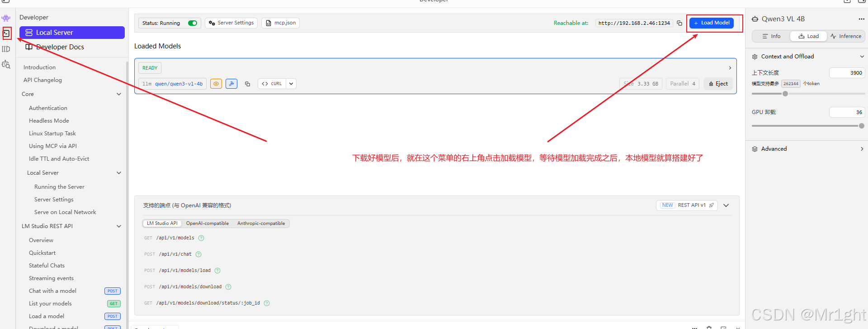Image resolution: width=868 pixels, height=329 pixels.
Task: Open the Linux Startup Task docs page
Action: (x=52, y=134)
